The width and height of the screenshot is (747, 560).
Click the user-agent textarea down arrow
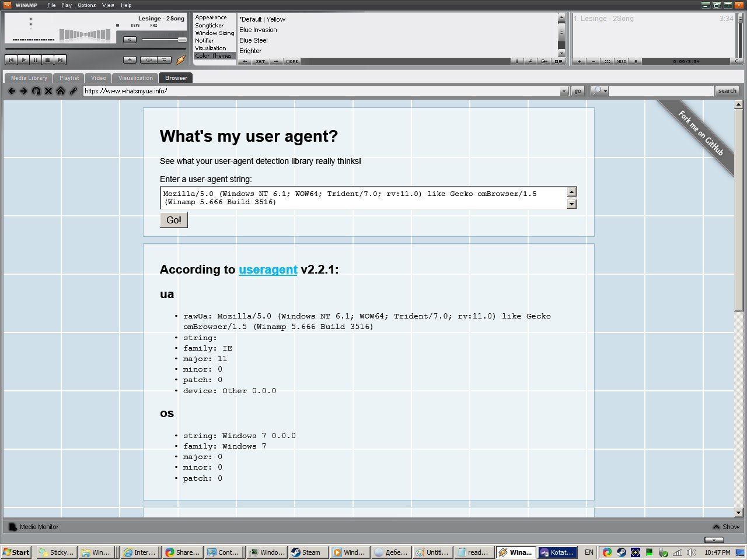tap(572, 204)
